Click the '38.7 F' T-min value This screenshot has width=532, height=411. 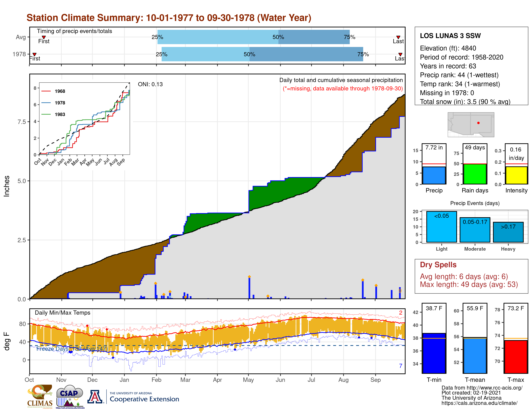434,308
